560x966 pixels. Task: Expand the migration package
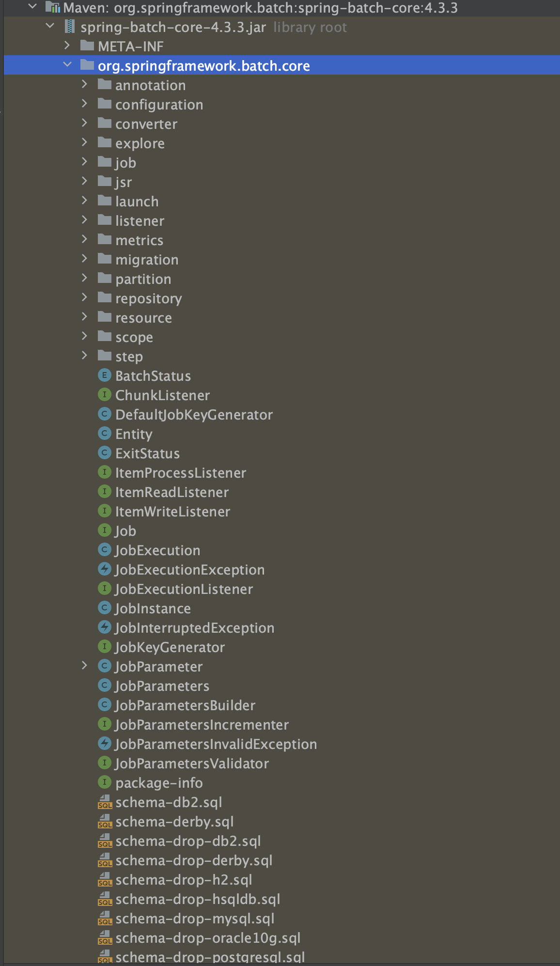[x=85, y=259]
